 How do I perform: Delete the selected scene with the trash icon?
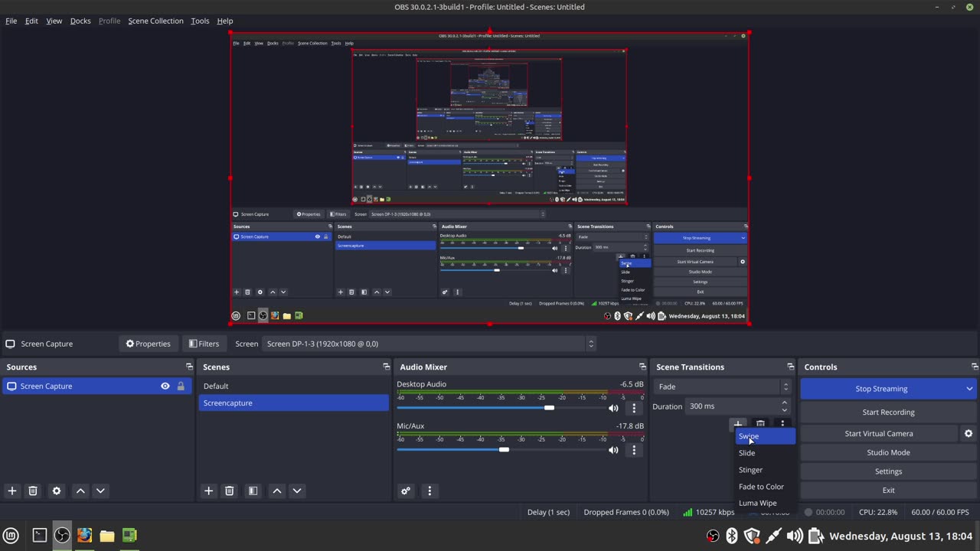coord(229,491)
